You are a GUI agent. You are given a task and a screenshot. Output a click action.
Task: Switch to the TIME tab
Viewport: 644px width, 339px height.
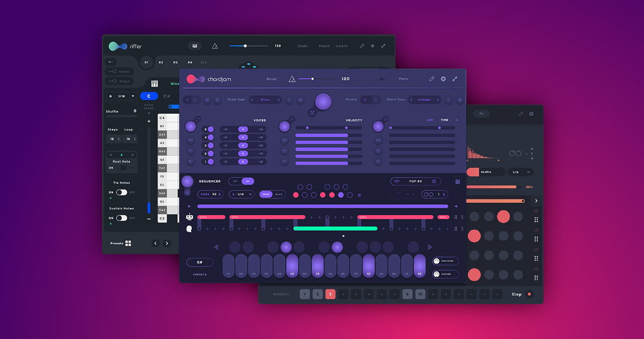(444, 120)
